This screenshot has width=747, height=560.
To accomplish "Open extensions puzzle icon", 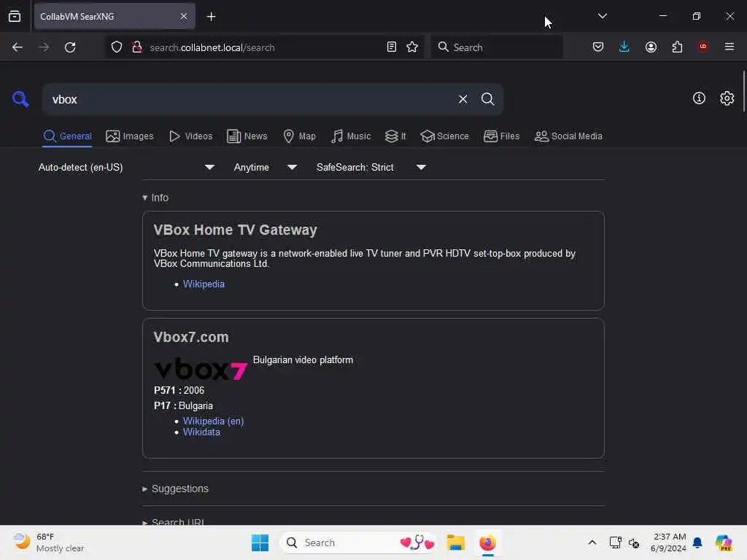I will pyautogui.click(x=677, y=47).
